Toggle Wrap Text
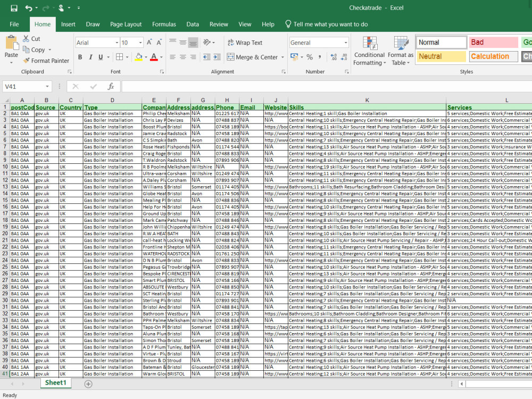Screen dimensions: 532x399 [x=245, y=43]
